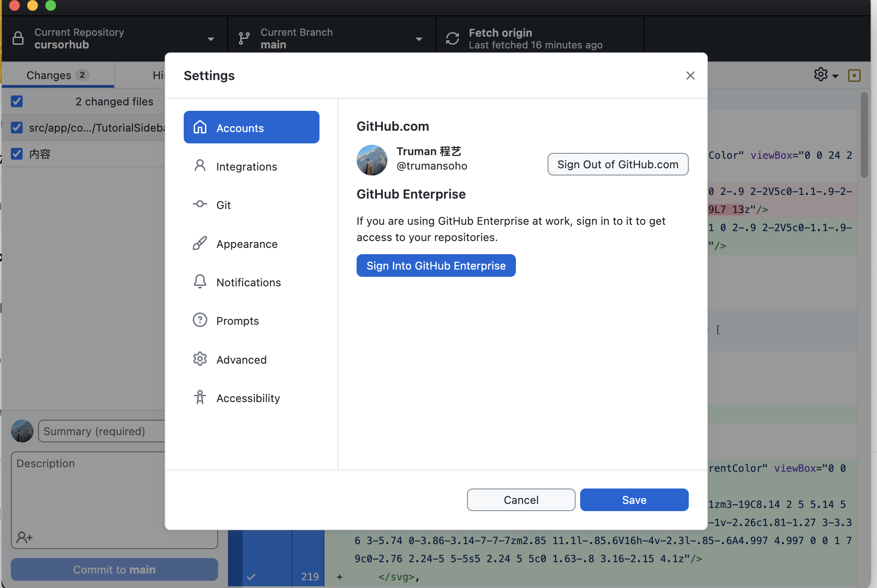The width and height of the screenshot is (877, 588).
Task: Click the Accounts home icon
Action: 200,128
